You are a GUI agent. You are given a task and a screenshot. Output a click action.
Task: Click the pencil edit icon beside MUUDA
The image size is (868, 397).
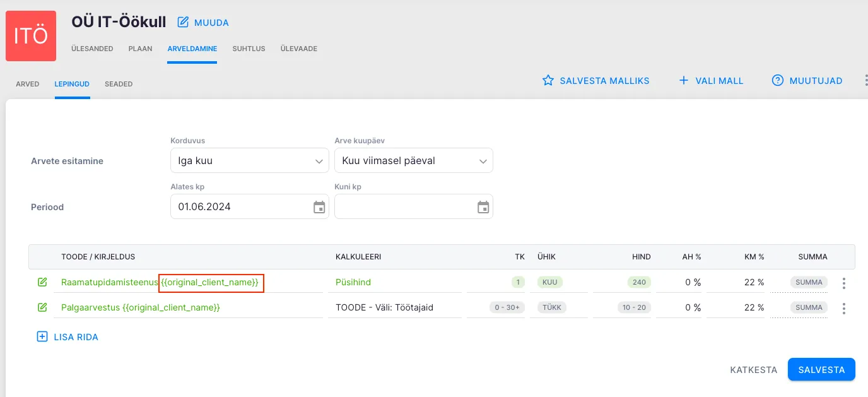click(183, 23)
